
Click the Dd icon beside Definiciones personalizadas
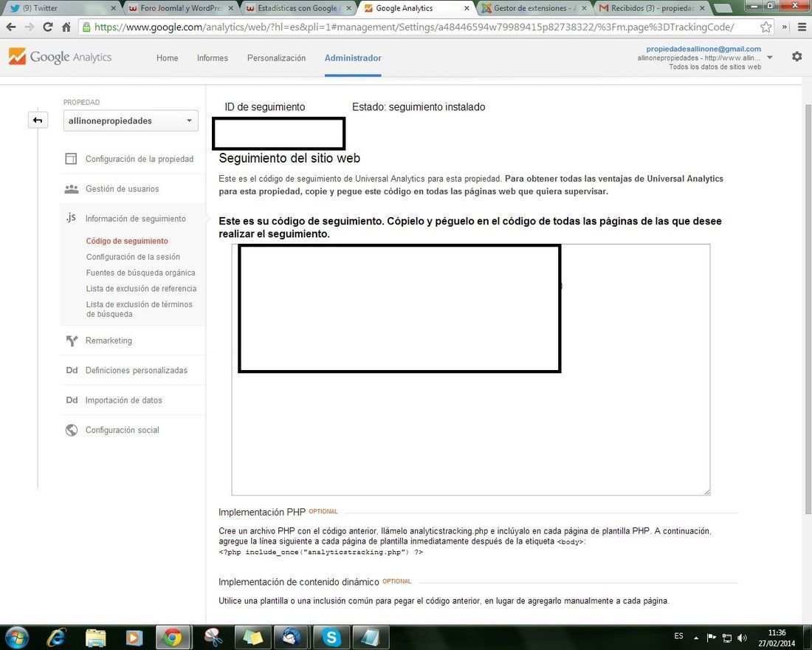pyautogui.click(x=72, y=370)
